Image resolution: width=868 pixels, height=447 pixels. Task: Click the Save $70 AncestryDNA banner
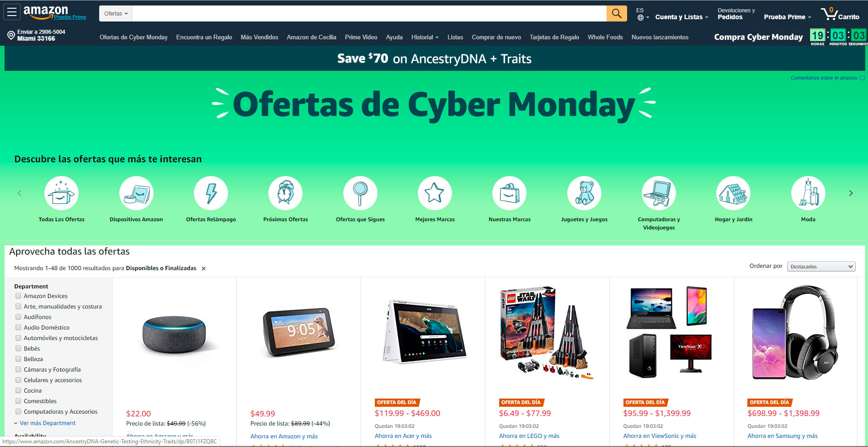point(434,59)
